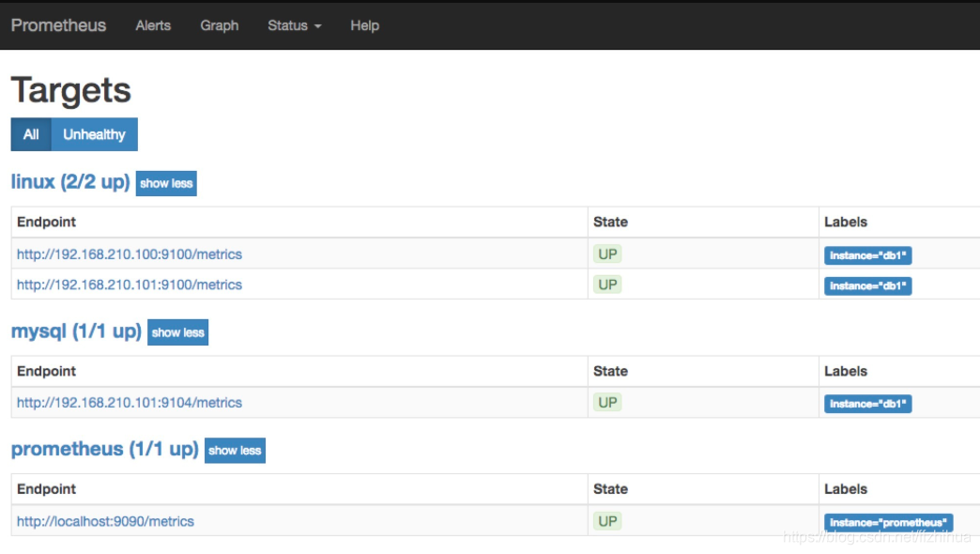Click State header in linux table
The height and width of the screenshot is (554, 980).
(611, 222)
